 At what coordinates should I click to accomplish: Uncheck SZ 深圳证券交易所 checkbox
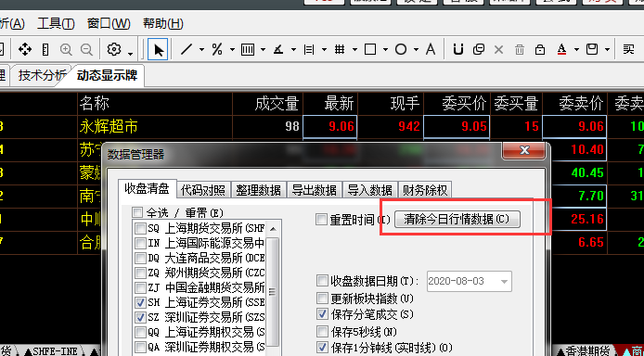pyautogui.click(x=140, y=317)
